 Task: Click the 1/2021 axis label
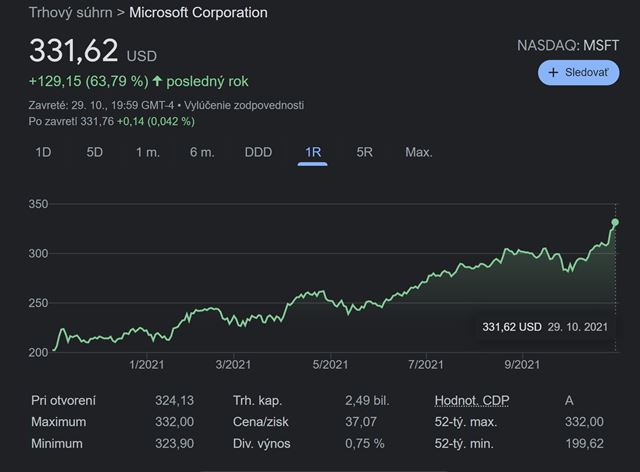tap(147, 365)
